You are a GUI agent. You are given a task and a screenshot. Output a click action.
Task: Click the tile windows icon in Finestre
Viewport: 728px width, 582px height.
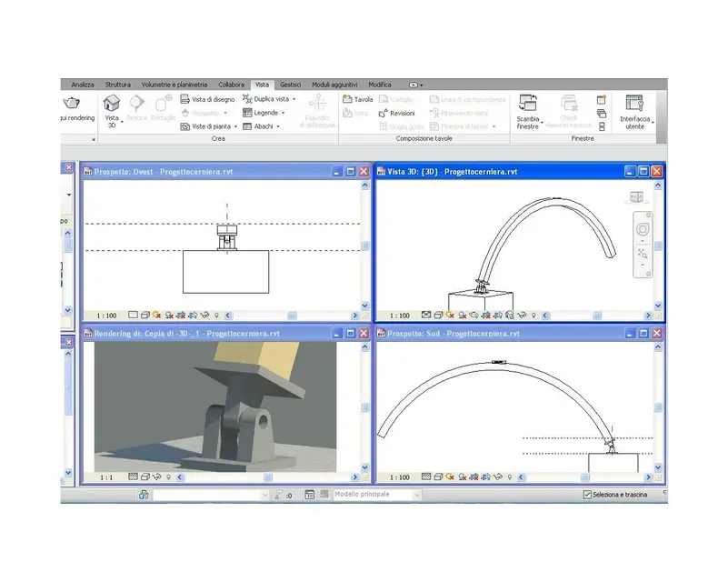[x=602, y=126]
